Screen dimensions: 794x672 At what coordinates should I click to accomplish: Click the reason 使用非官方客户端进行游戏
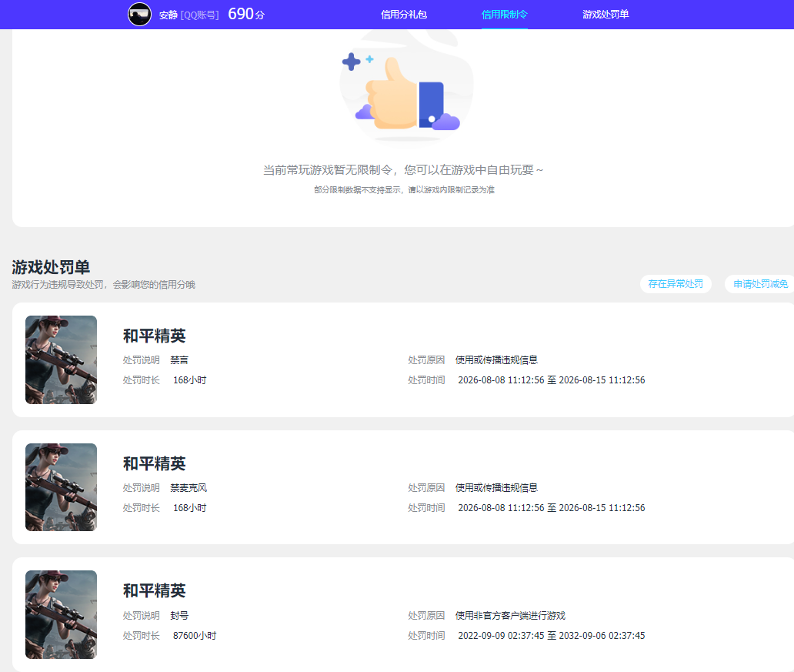click(510, 615)
